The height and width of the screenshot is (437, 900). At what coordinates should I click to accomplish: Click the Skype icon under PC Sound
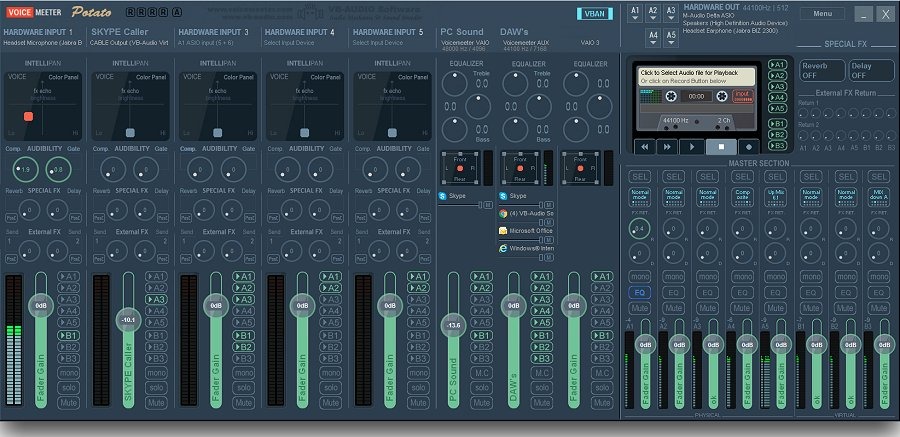[443, 196]
